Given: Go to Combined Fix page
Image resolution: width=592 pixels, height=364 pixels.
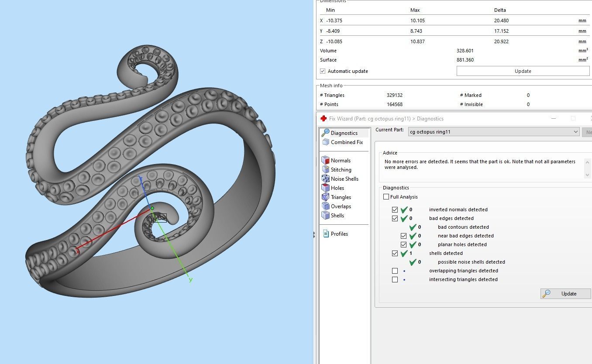Looking at the screenshot, I should tap(347, 142).
